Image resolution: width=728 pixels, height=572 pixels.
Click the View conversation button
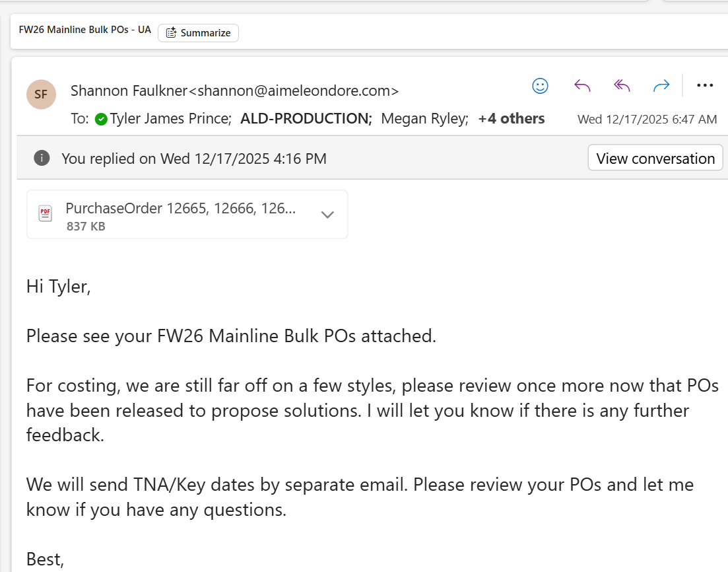(x=655, y=159)
